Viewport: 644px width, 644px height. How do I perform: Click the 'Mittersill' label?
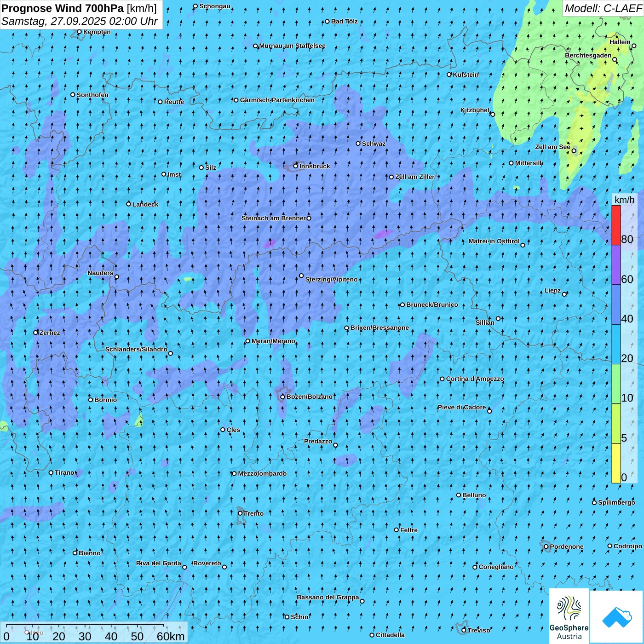529,163
